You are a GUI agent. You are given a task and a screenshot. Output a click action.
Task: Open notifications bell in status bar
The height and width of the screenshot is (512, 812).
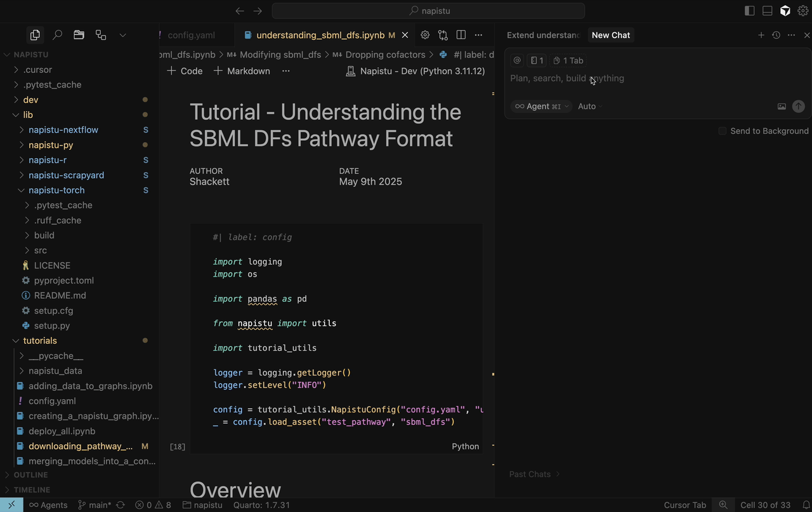click(x=806, y=505)
